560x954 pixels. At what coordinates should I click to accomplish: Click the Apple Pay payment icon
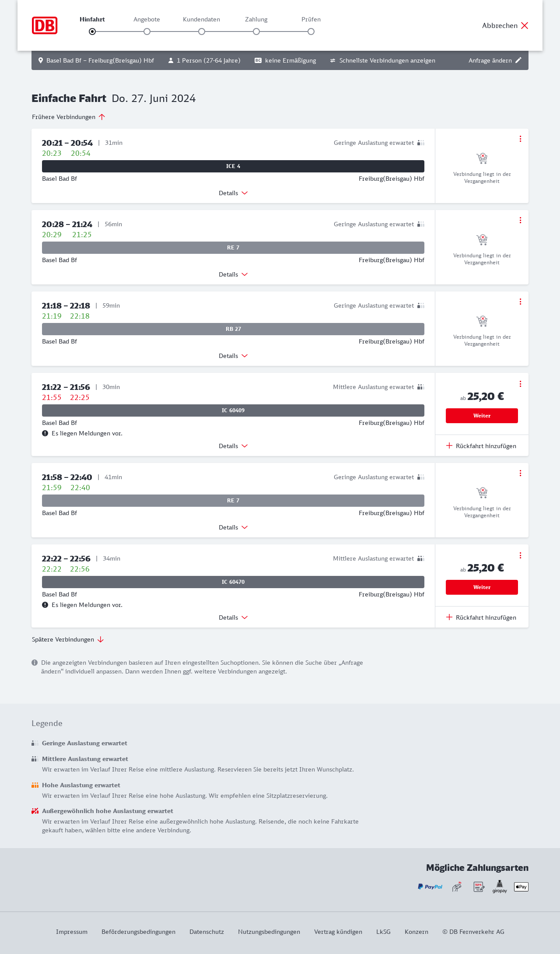521,887
